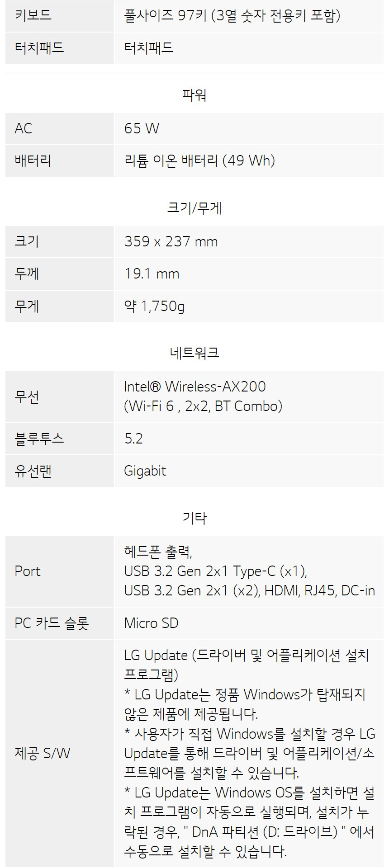The height and width of the screenshot is (868, 389).
Task: Click the 약 1,750g weight value
Action: pos(154,306)
